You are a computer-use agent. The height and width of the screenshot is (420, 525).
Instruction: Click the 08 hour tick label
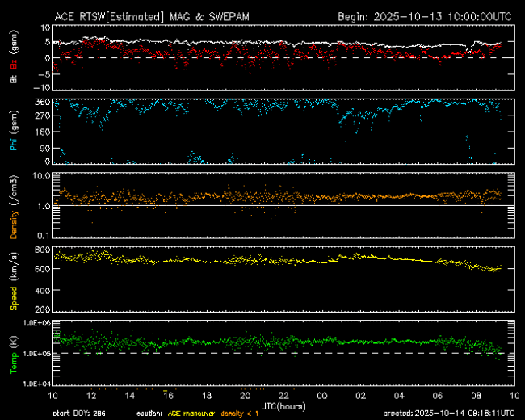[x=476, y=395]
